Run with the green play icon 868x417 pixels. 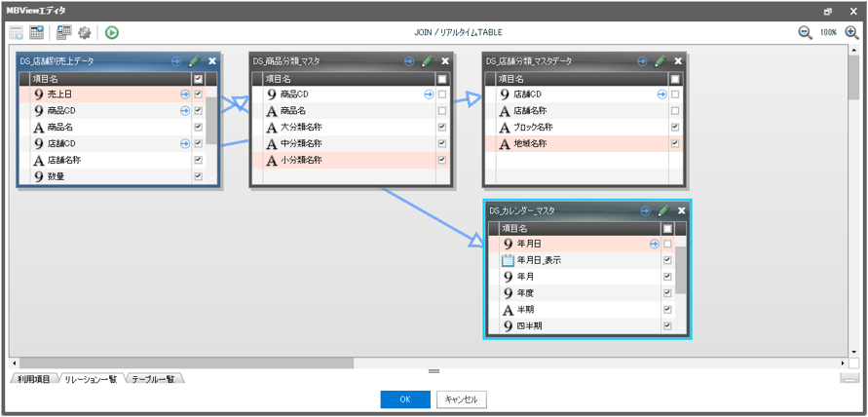coord(112,33)
